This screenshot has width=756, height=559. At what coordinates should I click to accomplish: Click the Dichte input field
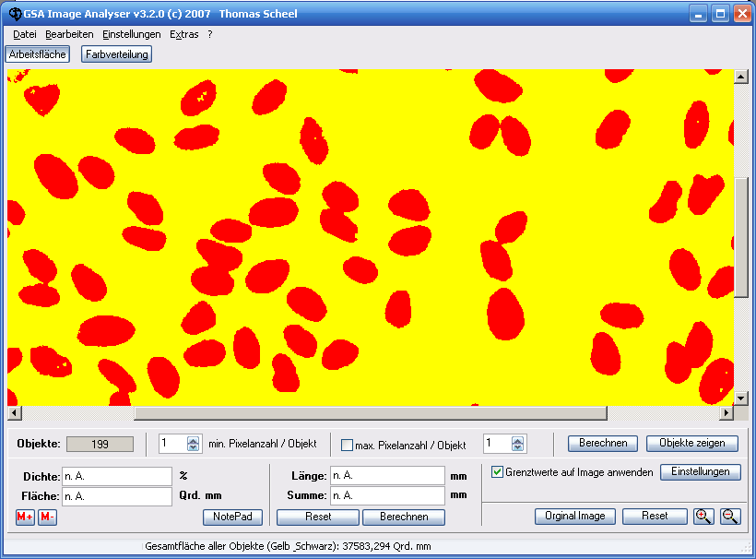117,477
